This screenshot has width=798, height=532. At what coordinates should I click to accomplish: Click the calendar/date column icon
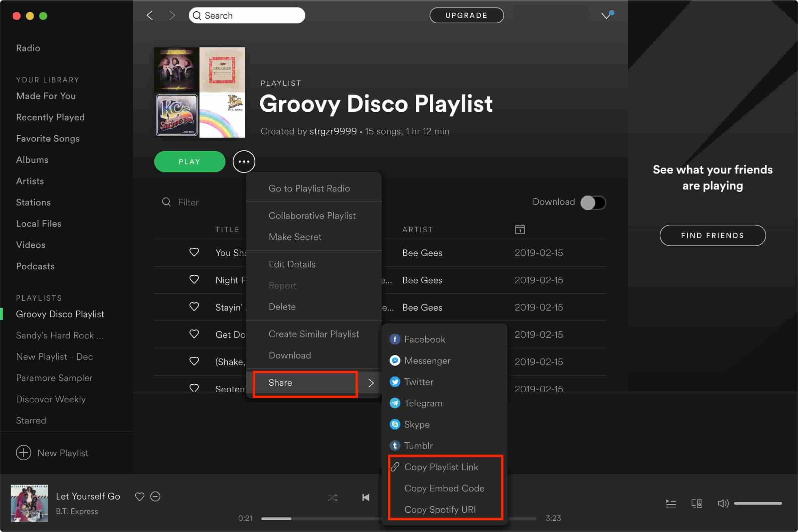pos(519,229)
